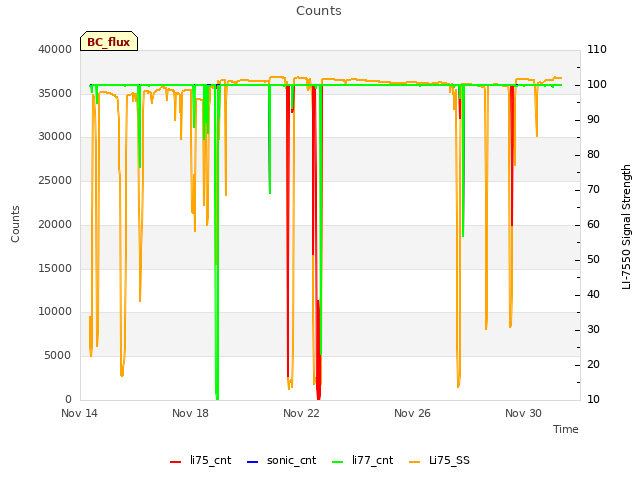Click the Nov 22 x-axis label
The image size is (640, 480).
tap(301, 413)
